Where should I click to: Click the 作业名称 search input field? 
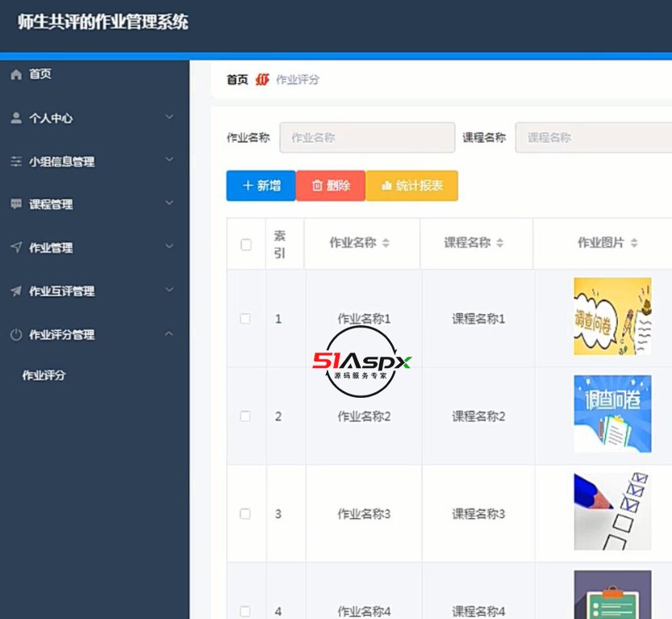point(367,138)
